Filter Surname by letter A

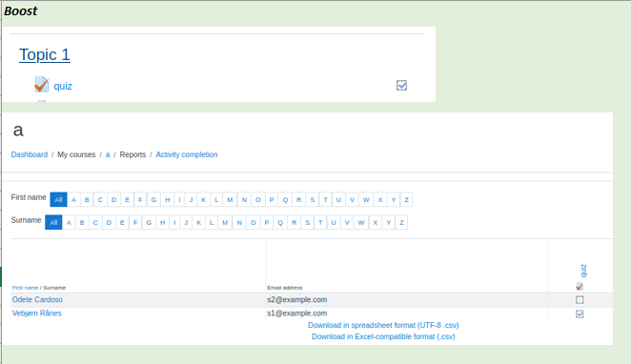tap(69, 222)
